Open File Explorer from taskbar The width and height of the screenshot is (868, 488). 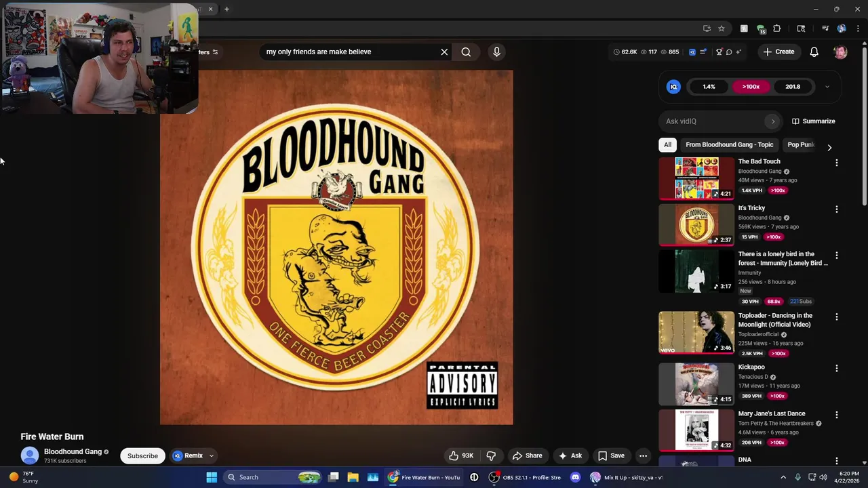coord(353,477)
